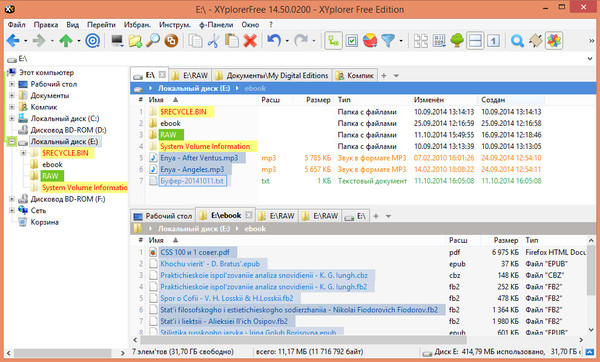Click the blue target hotlist icon

92,41
